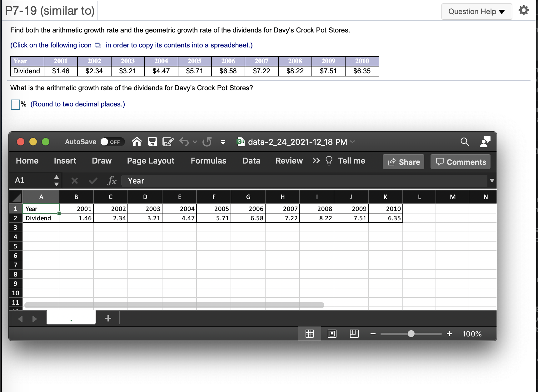
Task: Click the horizontal scrollbar in Excel
Action: click(174, 305)
